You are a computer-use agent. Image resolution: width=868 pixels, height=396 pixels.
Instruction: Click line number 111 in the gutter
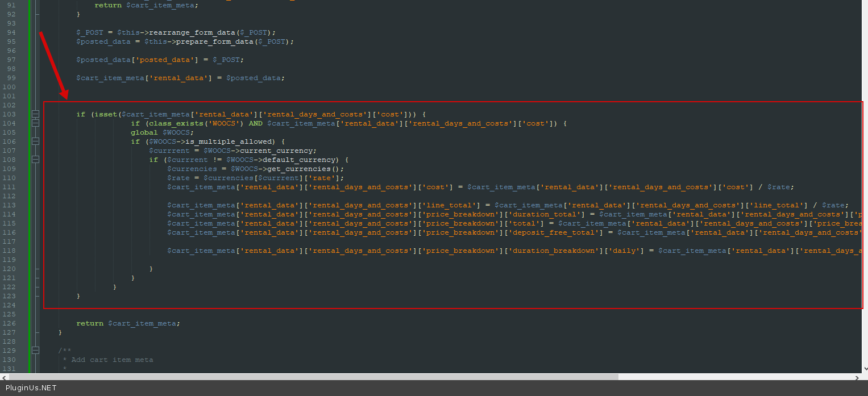(x=11, y=187)
